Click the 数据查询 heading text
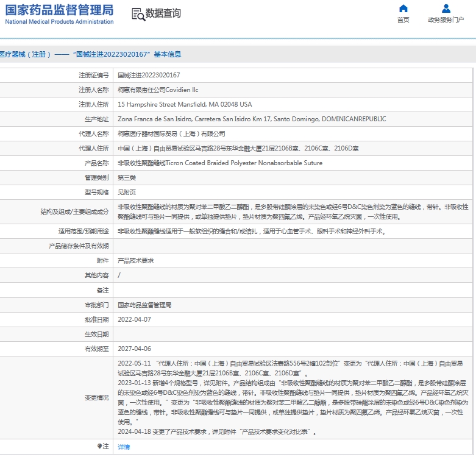This screenshot has width=476, height=457. [x=163, y=13]
